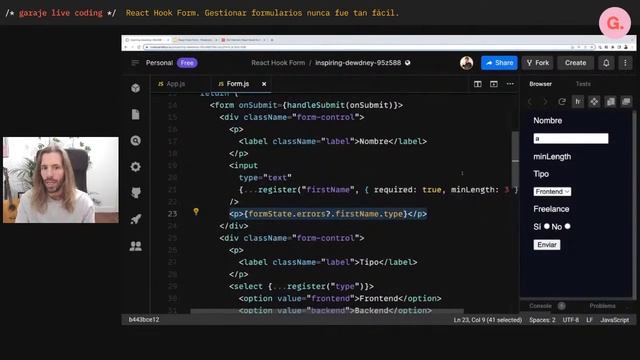
Task: Click the Share button
Action: click(x=499, y=63)
